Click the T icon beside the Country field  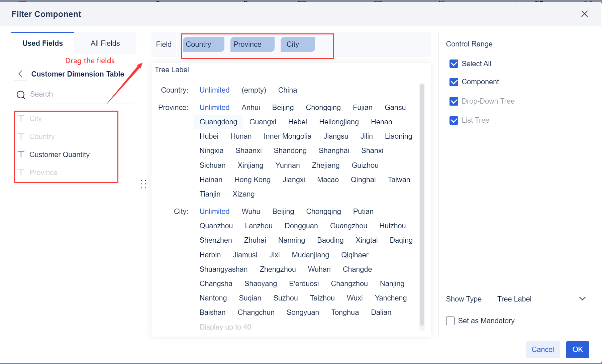tap(21, 136)
